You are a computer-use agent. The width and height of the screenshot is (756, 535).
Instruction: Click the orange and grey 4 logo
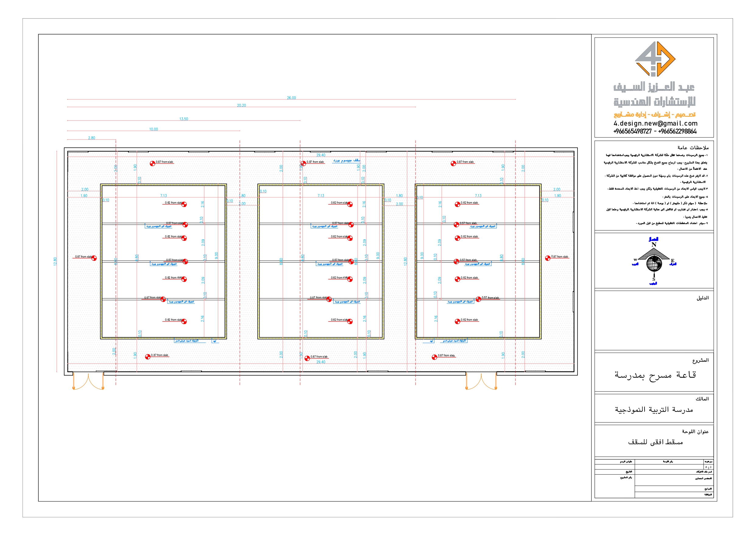[655, 59]
